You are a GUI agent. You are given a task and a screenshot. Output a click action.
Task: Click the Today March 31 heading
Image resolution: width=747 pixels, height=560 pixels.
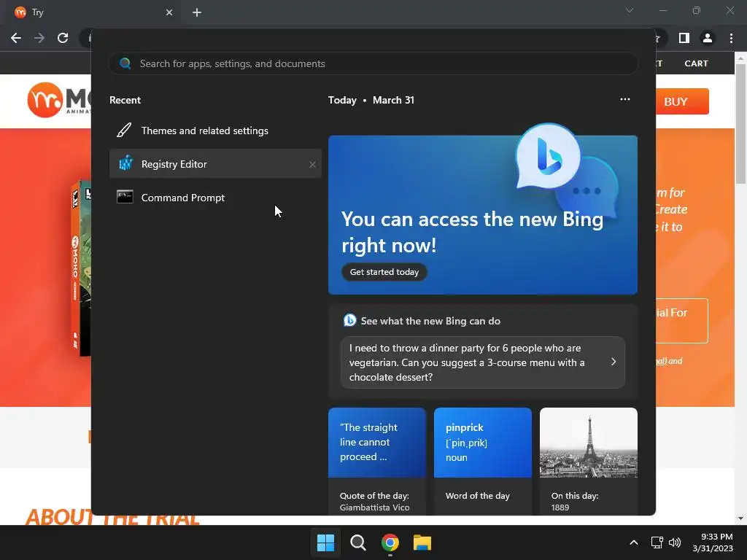[x=371, y=100]
